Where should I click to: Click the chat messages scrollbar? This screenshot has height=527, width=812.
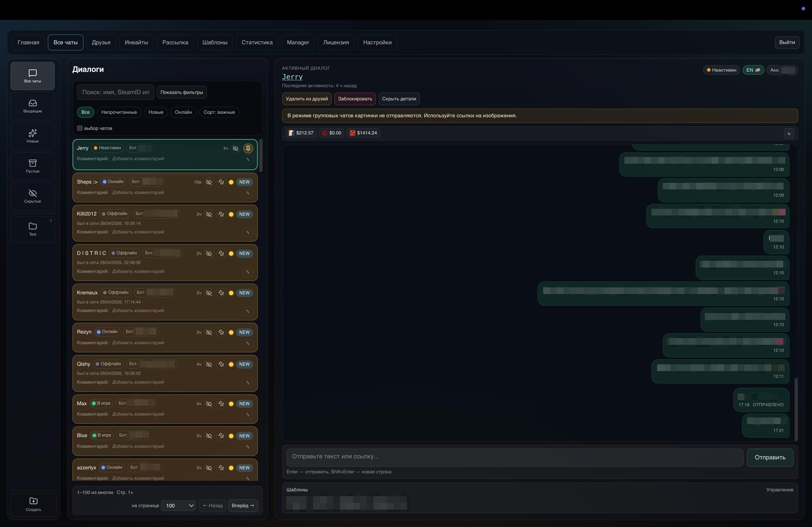796,409
